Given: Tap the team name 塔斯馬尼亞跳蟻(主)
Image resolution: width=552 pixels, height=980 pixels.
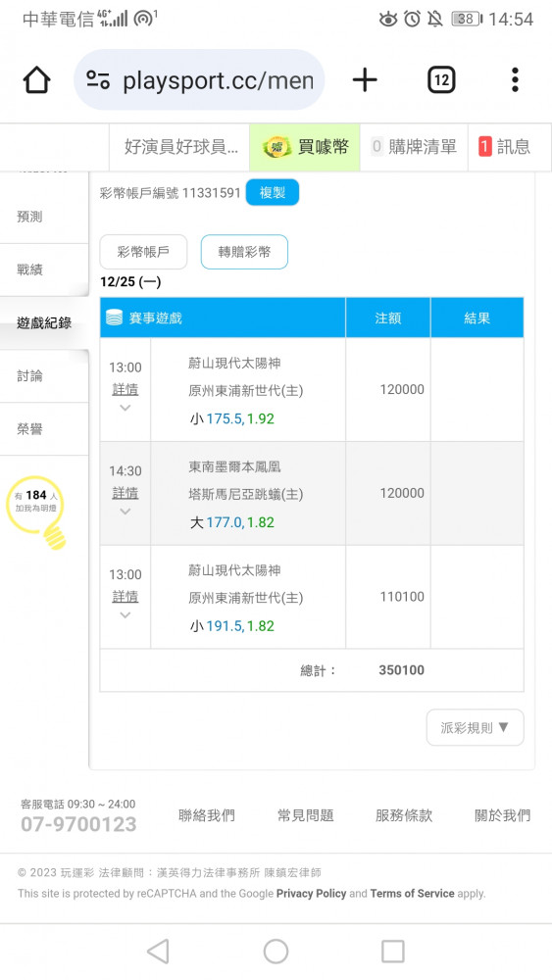Looking at the screenshot, I should pyautogui.click(x=246, y=494).
